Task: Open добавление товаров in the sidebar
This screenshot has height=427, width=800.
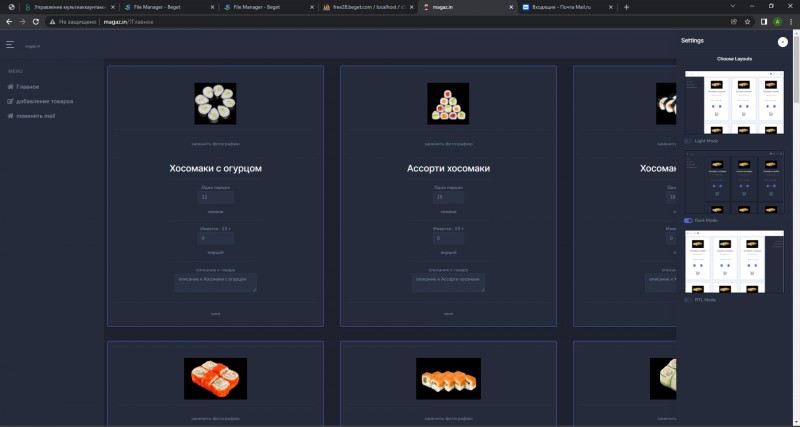Action: 44,102
